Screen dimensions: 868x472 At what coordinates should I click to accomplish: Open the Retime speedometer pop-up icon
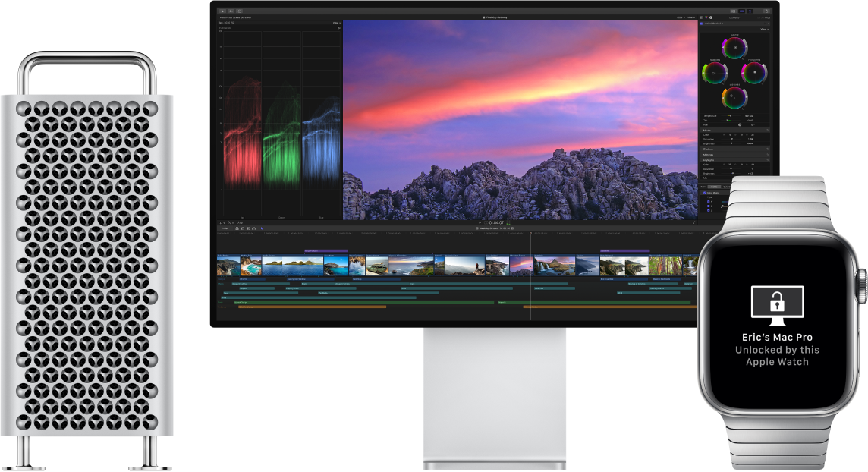[x=239, y=222]
